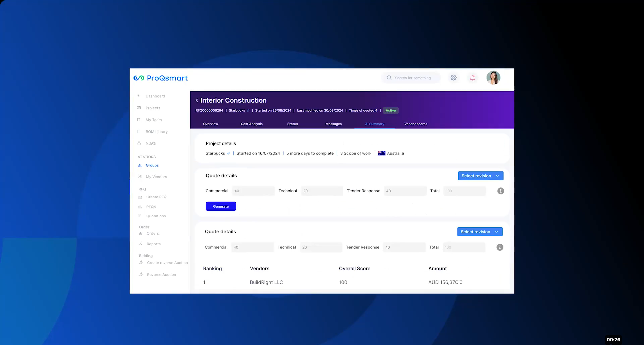This screenshot has width=644, height=345.
Task: Click the first Quote details info icon
Action: 501,191
